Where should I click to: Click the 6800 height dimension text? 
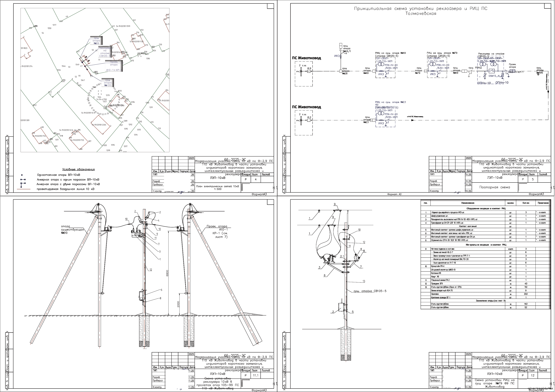pos(167,273)
